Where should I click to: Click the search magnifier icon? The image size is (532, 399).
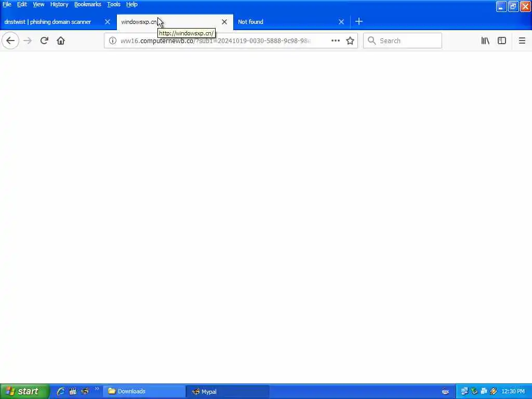[372, 41]
